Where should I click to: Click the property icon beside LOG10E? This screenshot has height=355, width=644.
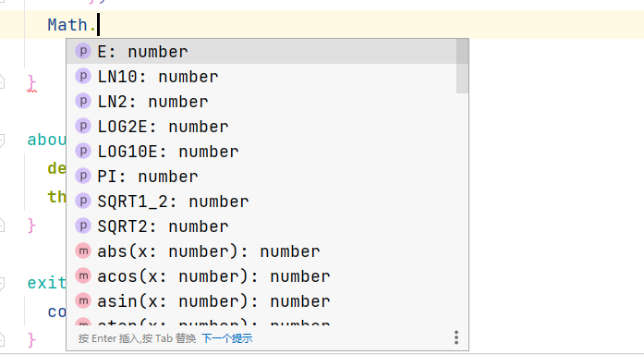point(83,151)
